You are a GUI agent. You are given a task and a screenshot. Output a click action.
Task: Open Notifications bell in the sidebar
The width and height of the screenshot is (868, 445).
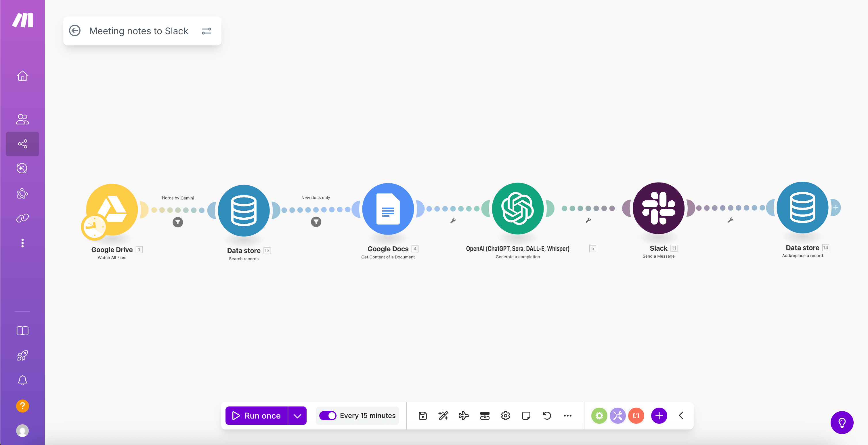click(x=22, y=380)
